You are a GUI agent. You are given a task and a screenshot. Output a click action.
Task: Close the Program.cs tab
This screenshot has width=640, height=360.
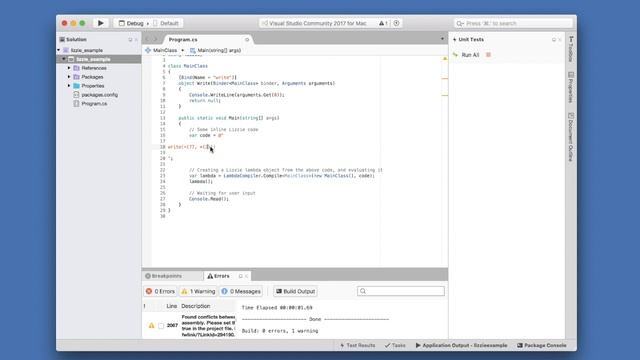pyautogui.click(x=247, y=40)
